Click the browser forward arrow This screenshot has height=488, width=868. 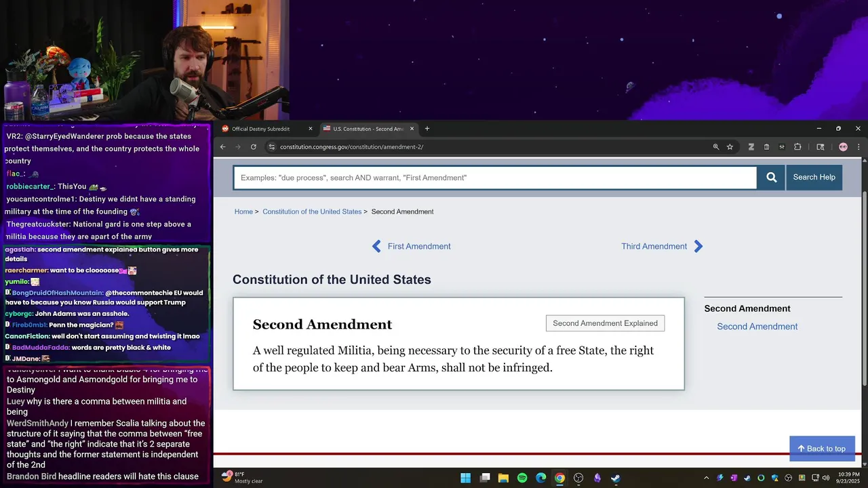coord(238,147)
